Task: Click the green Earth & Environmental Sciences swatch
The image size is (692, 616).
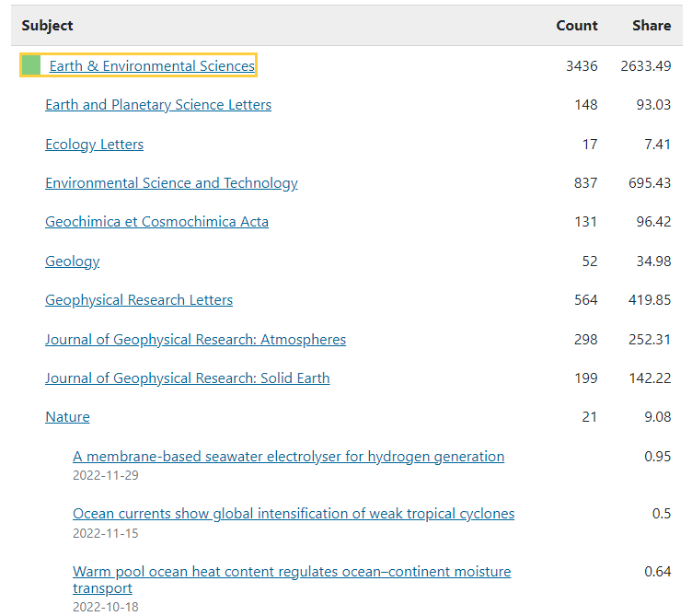Action: coord(31,65)
